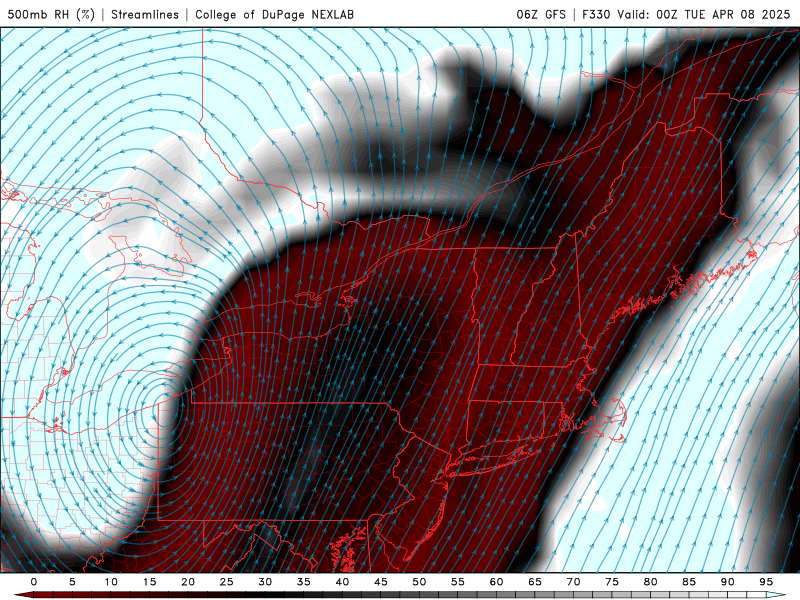The width and height of the screenshot is (800, 600).
Task: Click colorbar label '50'
Action: 419,582
